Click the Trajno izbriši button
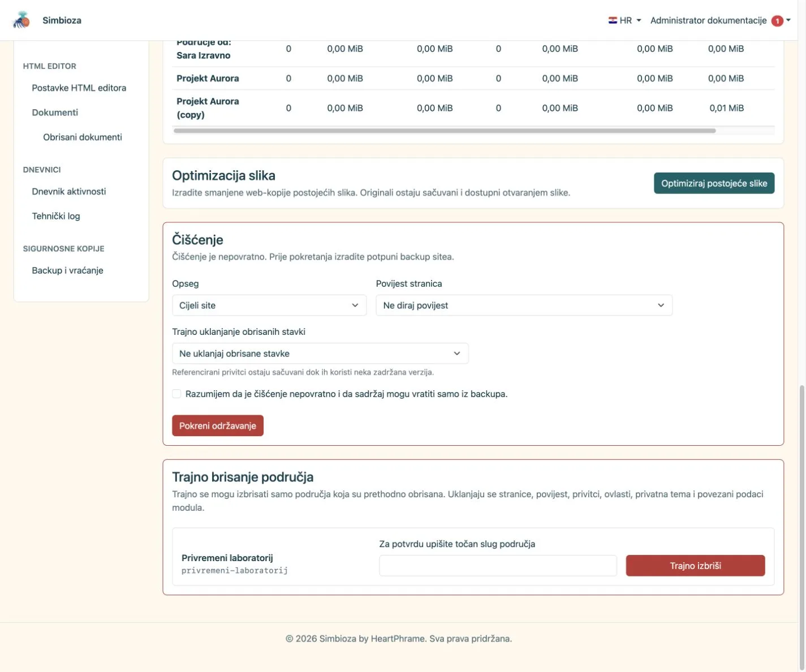 695,566
